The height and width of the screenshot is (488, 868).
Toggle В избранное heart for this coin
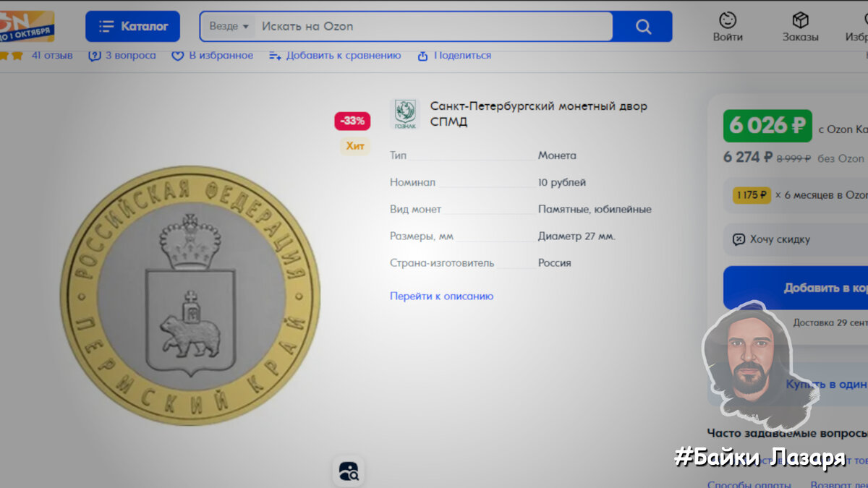click(x=177, y=55)
